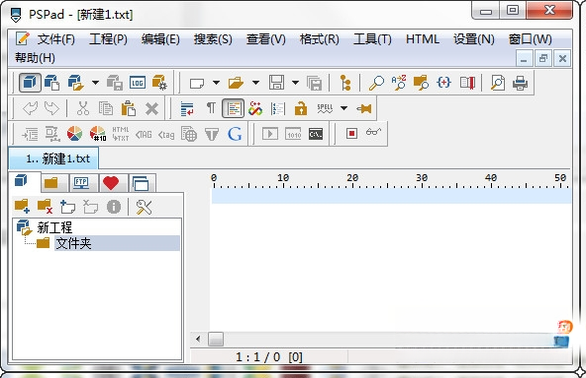This screenshot has width=586, height=378.
Task: Click the Find magnifier icon
Action: coord(376,83)
